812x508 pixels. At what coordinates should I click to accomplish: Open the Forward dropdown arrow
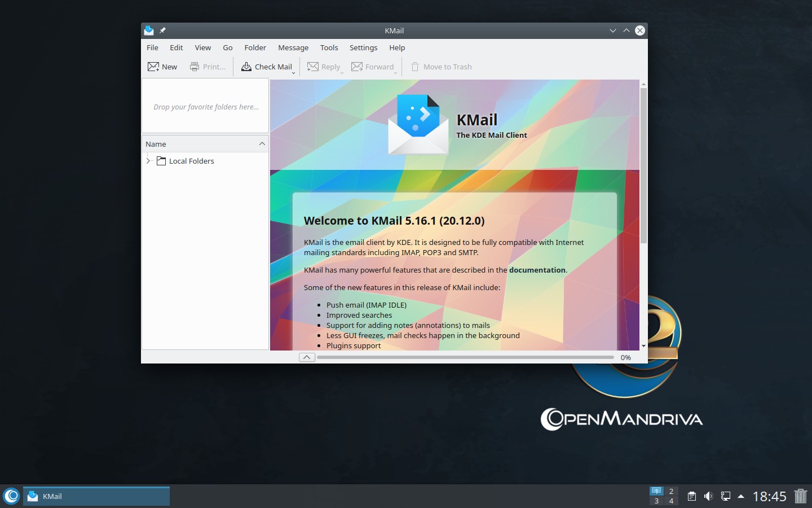pos(395,72)
